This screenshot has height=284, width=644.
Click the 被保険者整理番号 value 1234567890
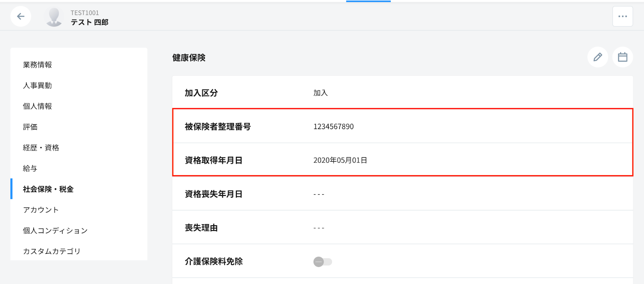point(334,127)
